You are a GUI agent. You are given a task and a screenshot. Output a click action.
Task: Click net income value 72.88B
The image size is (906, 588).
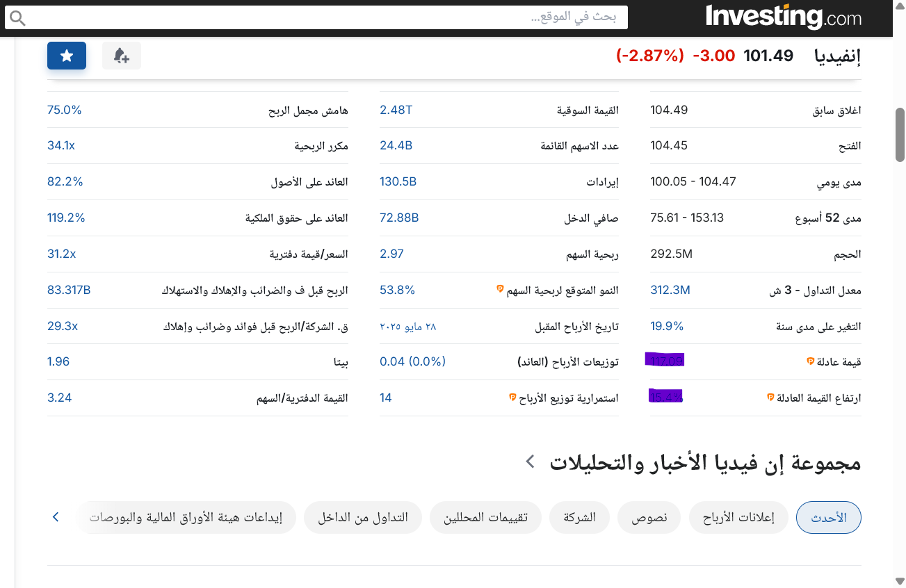coord(399,218)
